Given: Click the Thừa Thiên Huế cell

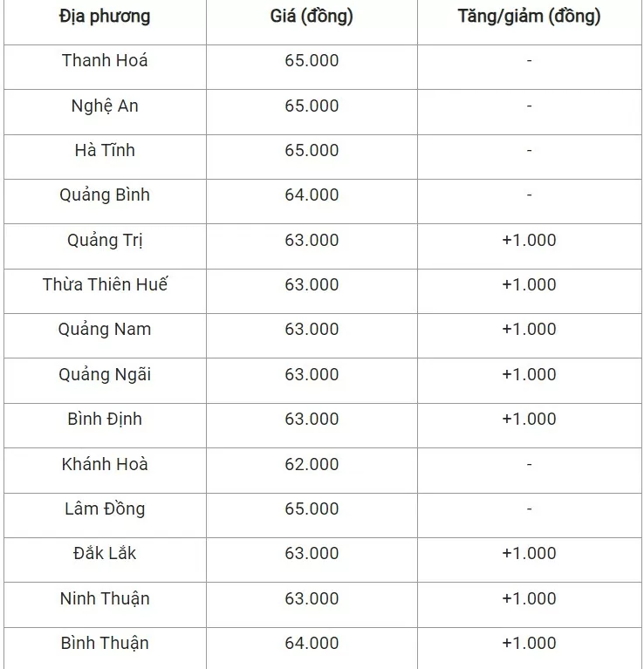Looking at the screenshot, I should 105,285.
